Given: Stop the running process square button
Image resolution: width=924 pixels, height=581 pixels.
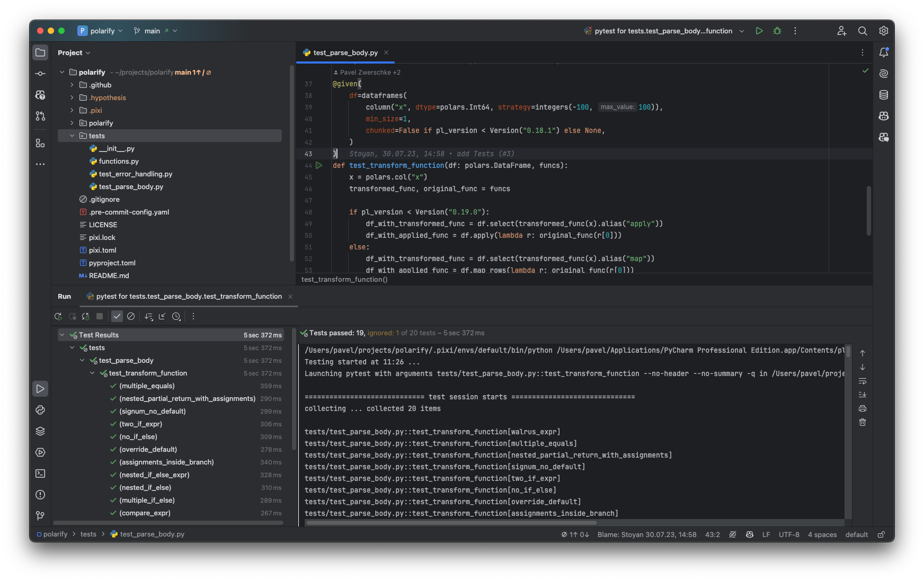Looking at the screenshot, I should click(100, 316).
